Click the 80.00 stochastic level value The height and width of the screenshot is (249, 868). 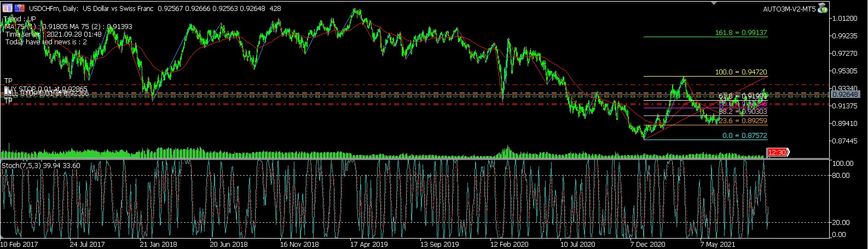(841, 176)
